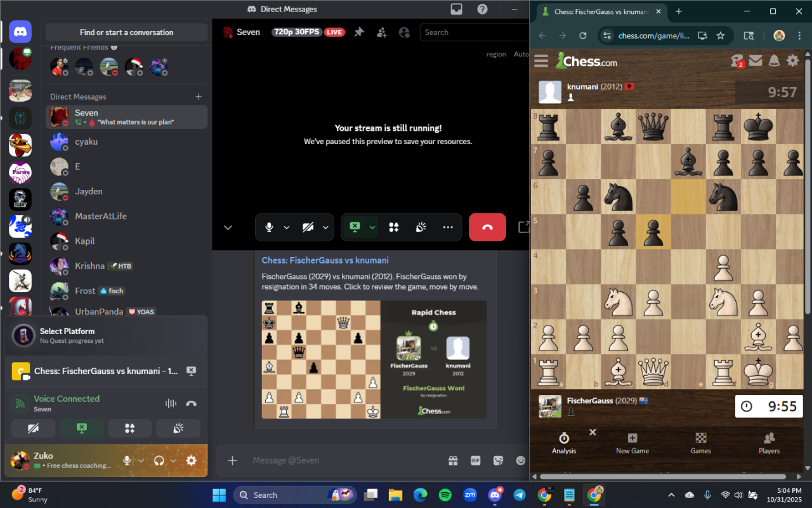Open Discord help question mark icon
The height and width of the screenshot is (508, 812).
[483, 9]
